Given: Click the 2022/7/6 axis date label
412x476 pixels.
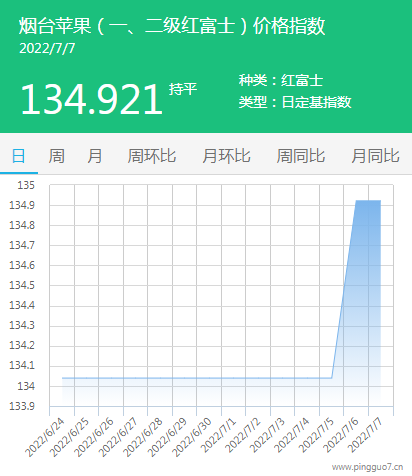Looking at the screenshot, I should click(341, 435).
